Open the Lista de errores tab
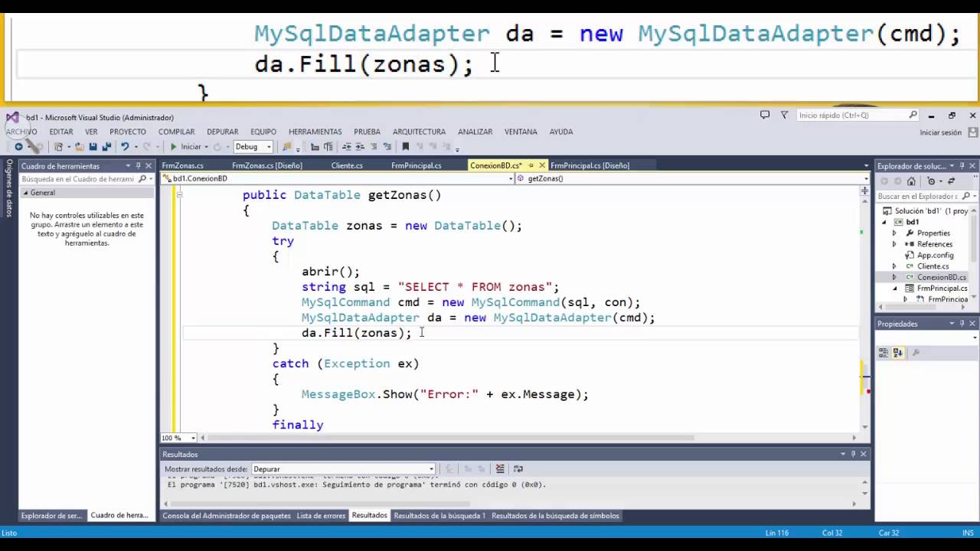Screen dimensions: 980x551 pos(321,516)
